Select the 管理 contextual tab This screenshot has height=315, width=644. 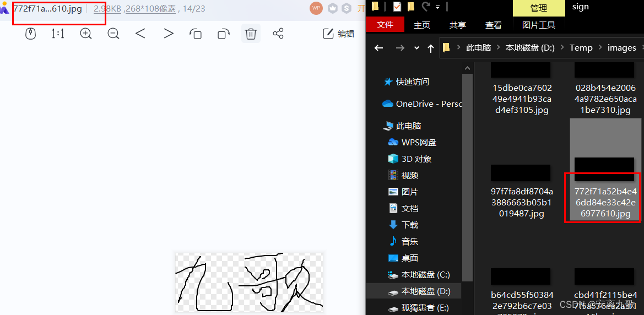pyautogui.click(x=539, y=8)
